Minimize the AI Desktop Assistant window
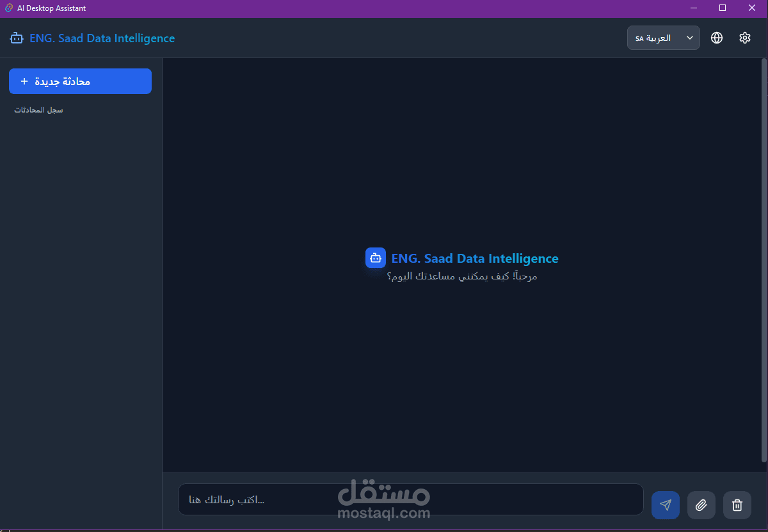This screenshot has width=768, height=532. [x=694, y=8]
